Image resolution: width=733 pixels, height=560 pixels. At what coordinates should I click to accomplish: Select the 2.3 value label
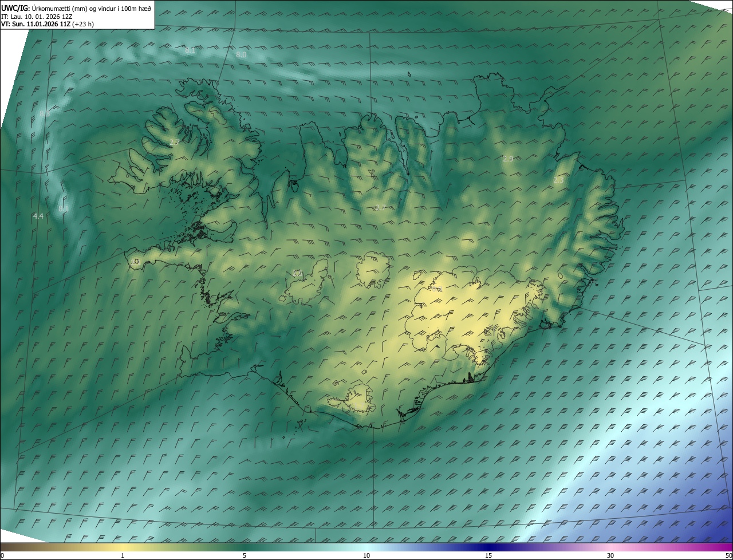[x=558, y=180]
